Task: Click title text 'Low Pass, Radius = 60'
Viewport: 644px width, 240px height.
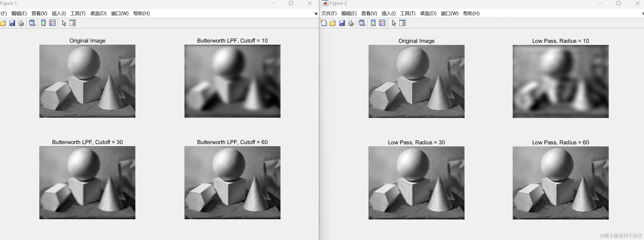Action: 561,142
